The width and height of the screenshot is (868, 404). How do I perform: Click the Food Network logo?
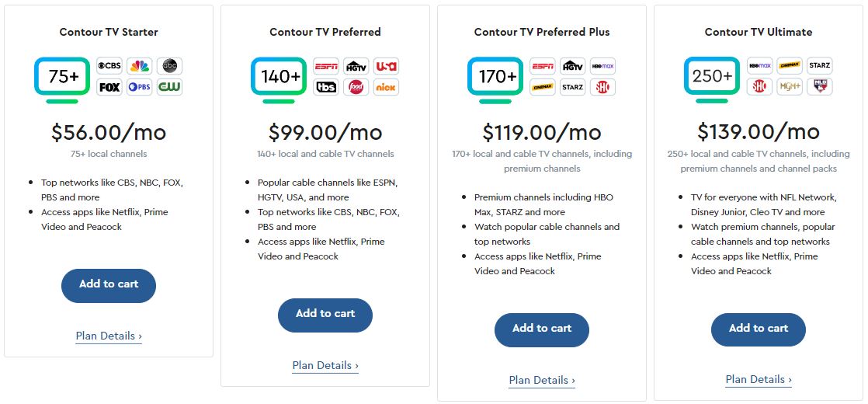pyautogui.click(x=356, y=87)
